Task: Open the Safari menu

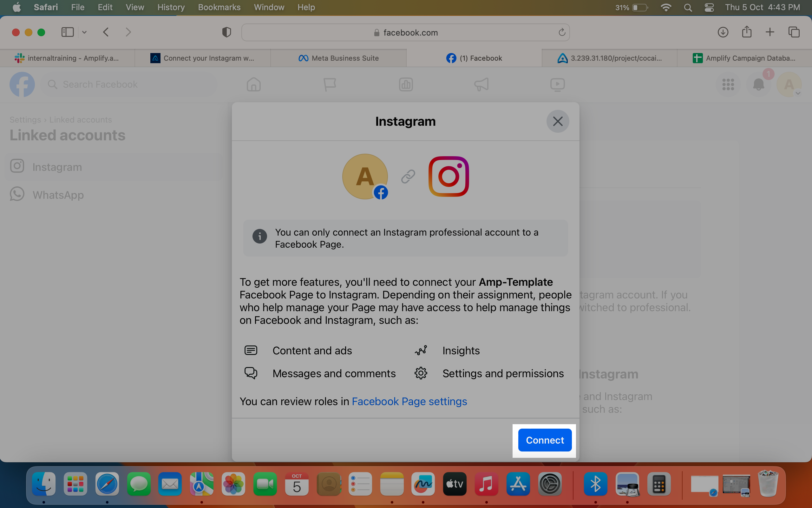Action: 46,7
